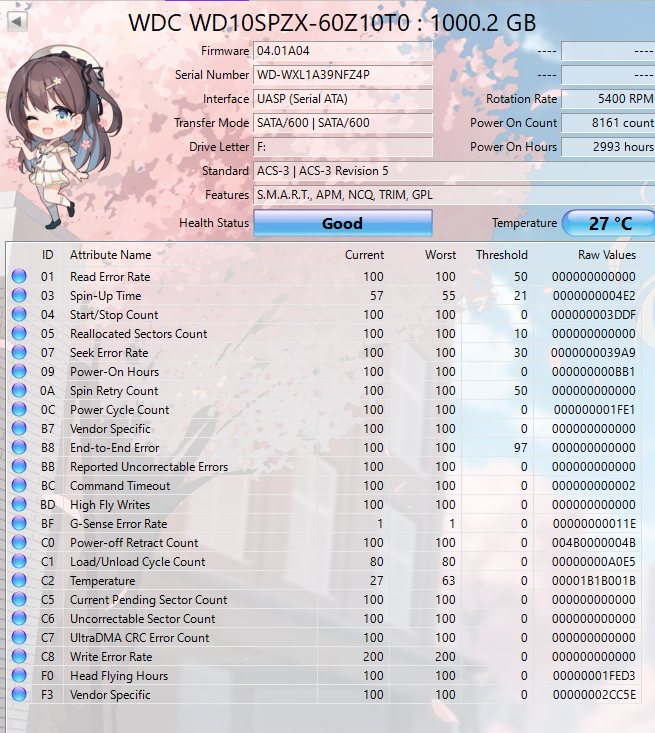Select the Serial Number field
This screenshot has width=655, height=733.
343,75
